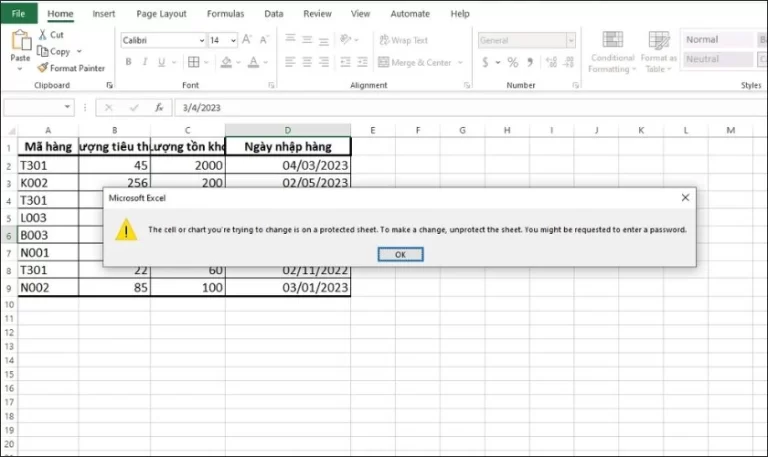This screenshot has width=768, height=457.
Task: Click Decrease Indent icon
Action: 345,62
